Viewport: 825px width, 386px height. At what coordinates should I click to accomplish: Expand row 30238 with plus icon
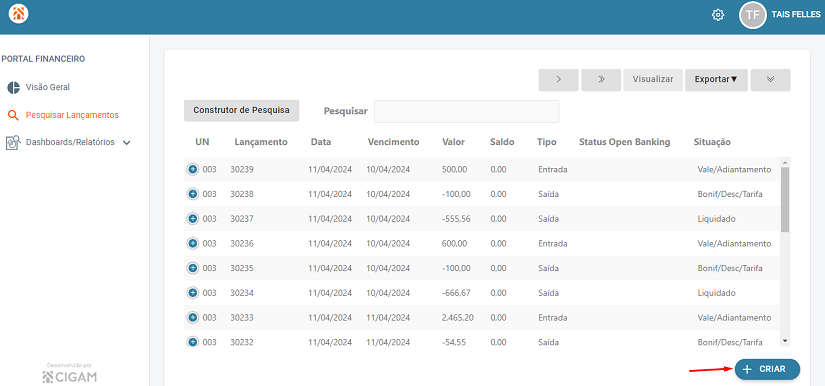(x=193, y=194)
